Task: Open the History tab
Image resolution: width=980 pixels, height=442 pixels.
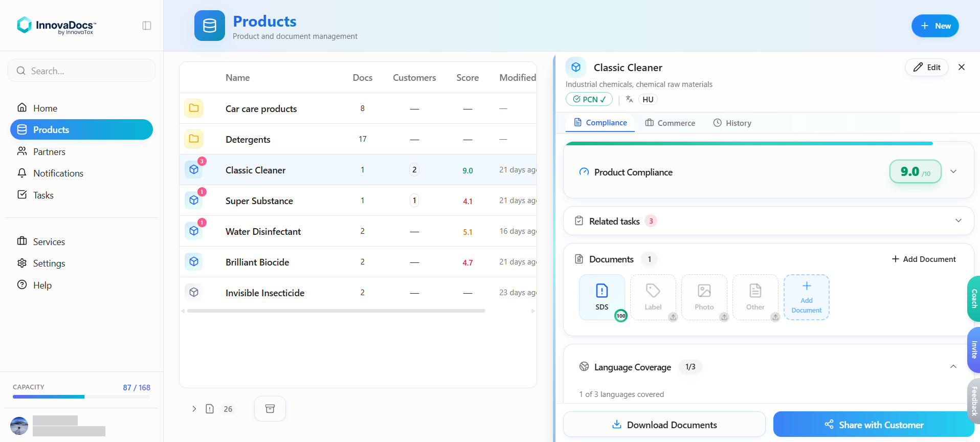Action: 732,123
